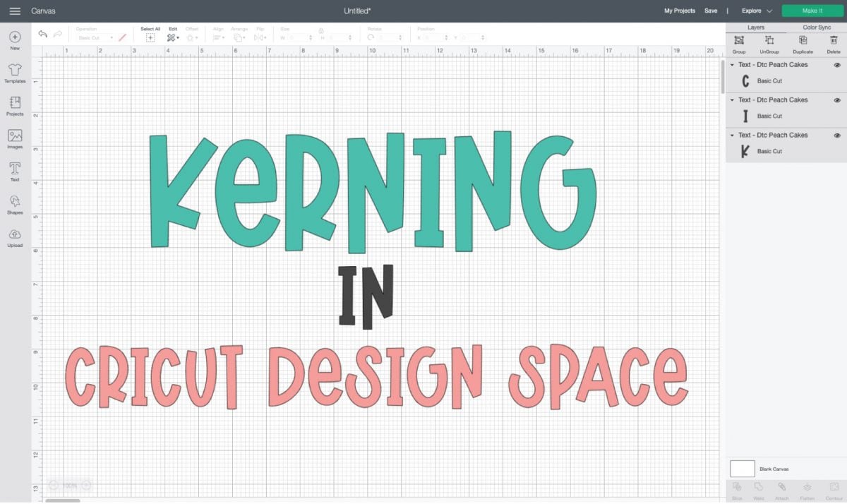The image size is (847, 504).
Task: Click the zoom in plus button
Action: click(86, 486)
